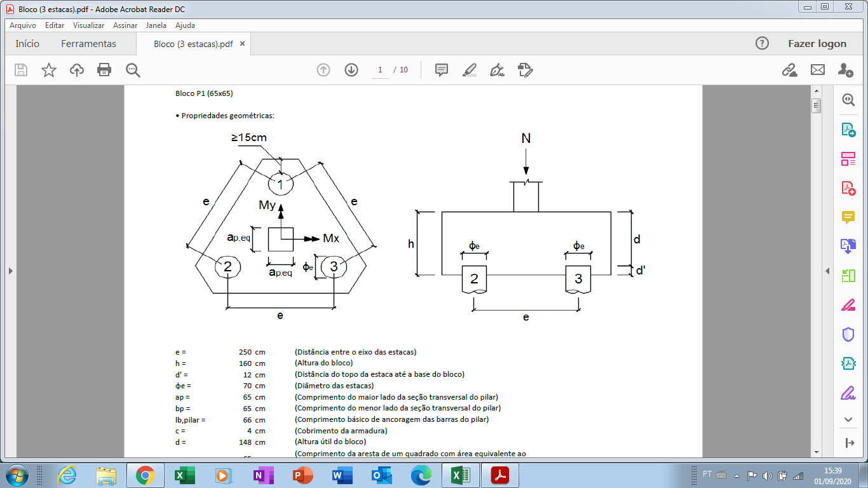
Task: Open the purple Fill & Sign tool
Action: (x=848, y=393)
